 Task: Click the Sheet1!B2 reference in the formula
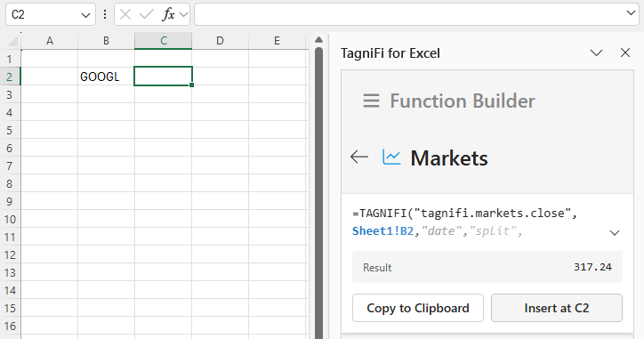pos(382,231)
